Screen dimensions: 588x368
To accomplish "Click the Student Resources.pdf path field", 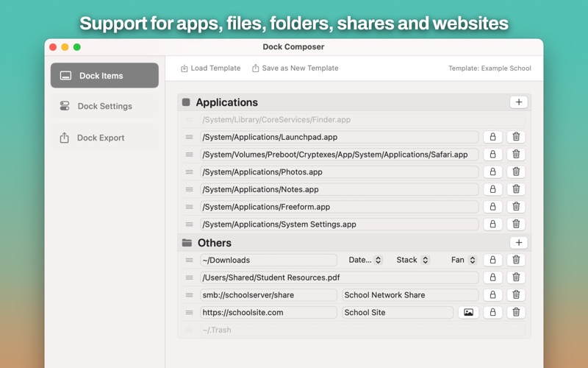I will pyautogui.click(x=340, y=277).
